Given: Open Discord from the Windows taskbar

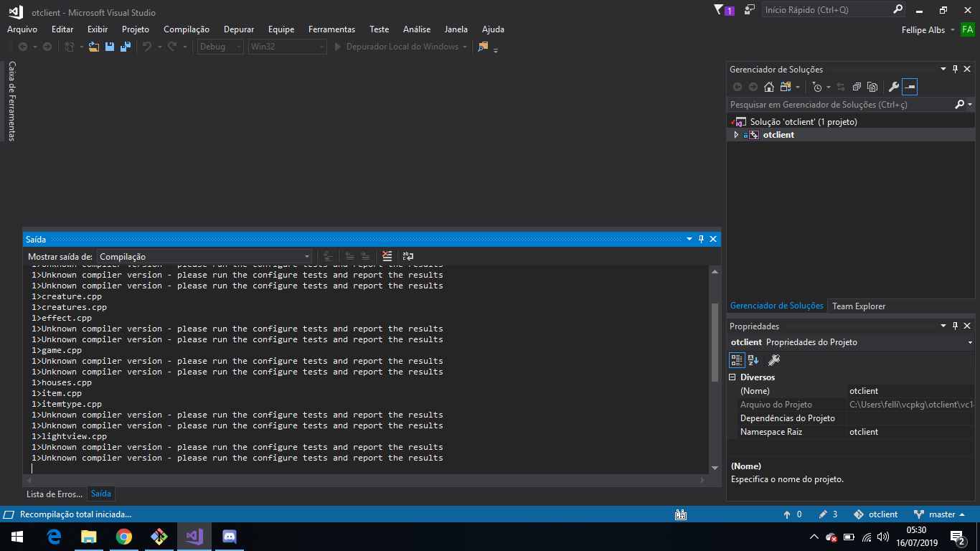Looking at the screenshot, I should pos(230,536).
